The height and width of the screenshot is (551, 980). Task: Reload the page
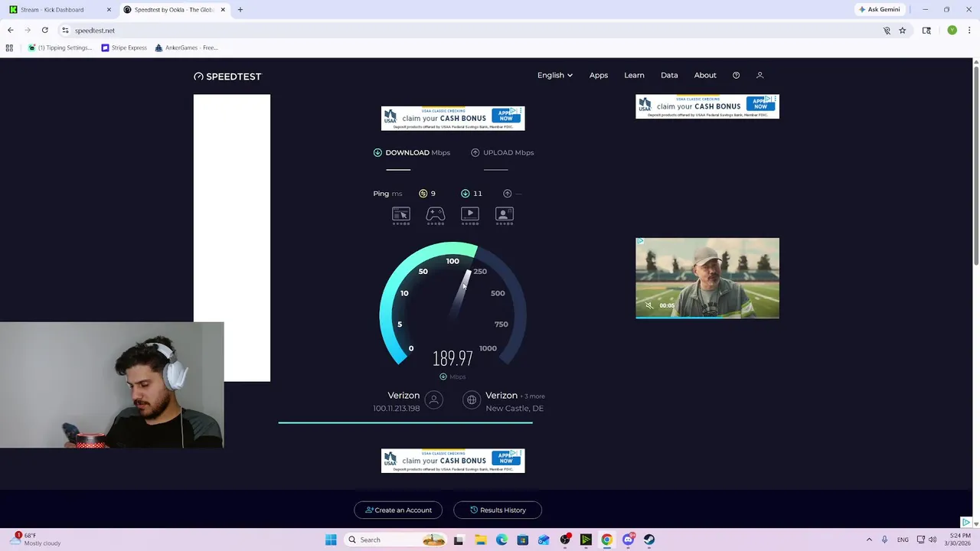click(45, 30)
